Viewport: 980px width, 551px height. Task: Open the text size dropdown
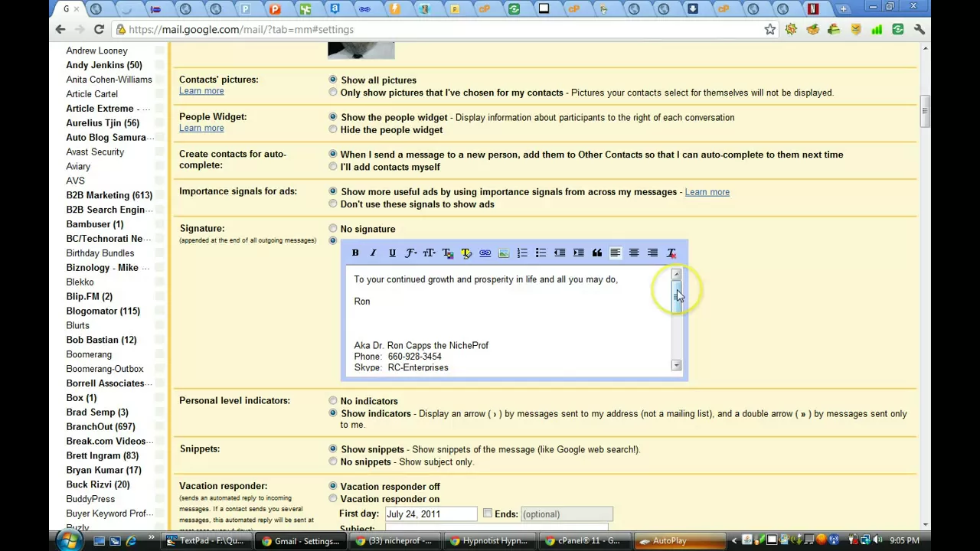point(429,253)
